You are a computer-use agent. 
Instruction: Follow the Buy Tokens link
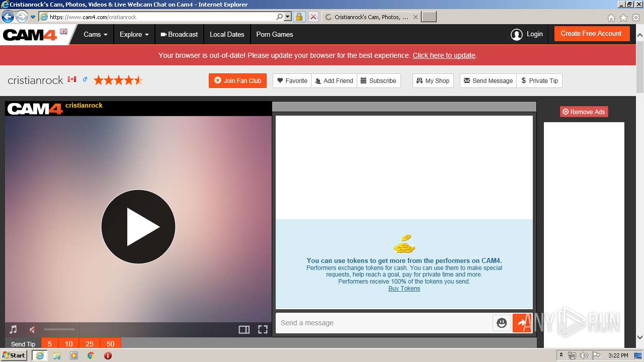(x=404, y=289)
